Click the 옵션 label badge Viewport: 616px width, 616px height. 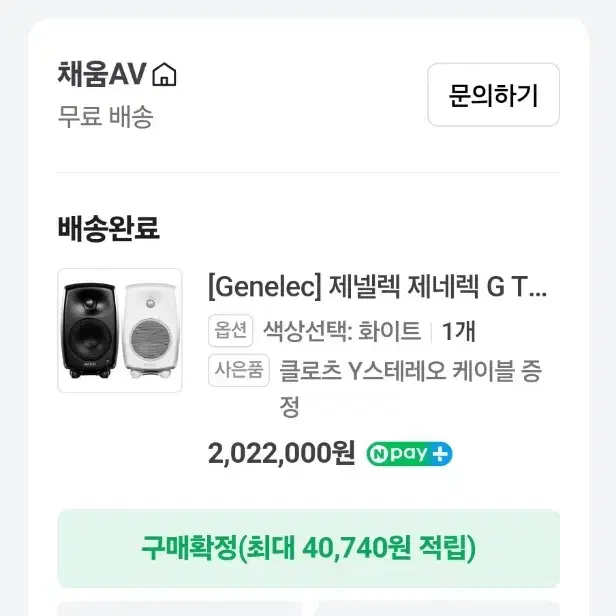pyautogui.click(x=231, y=330)
